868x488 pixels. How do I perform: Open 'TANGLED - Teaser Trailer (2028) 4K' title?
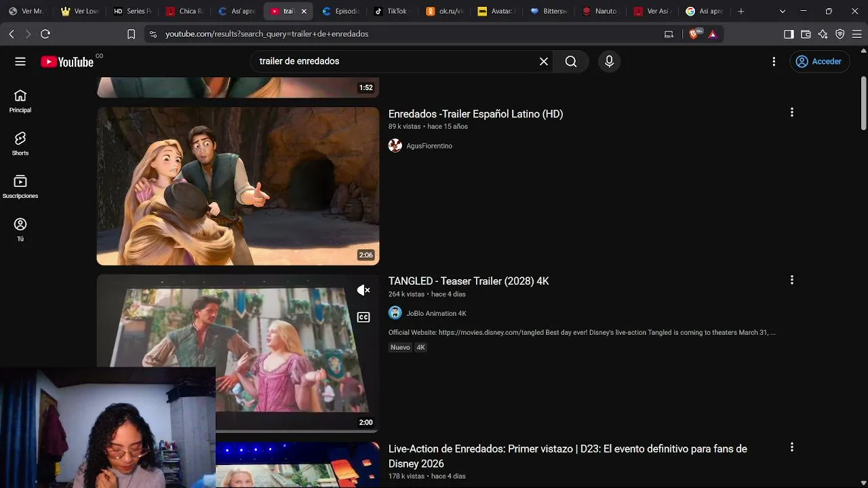[x=469, y=281]
